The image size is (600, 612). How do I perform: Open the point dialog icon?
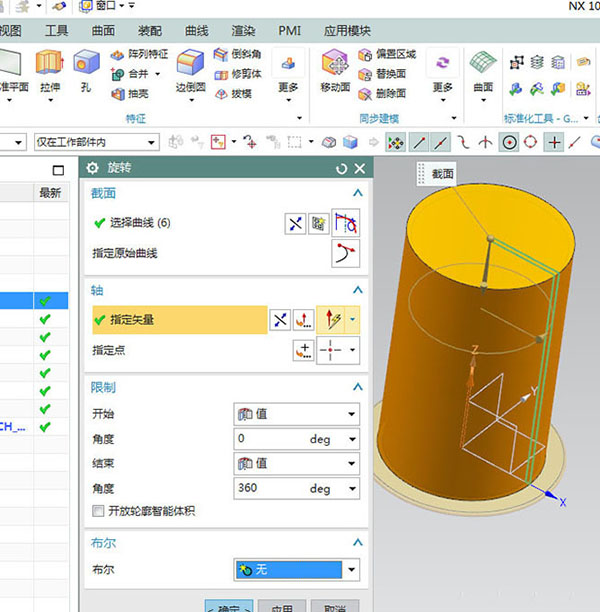304,350
